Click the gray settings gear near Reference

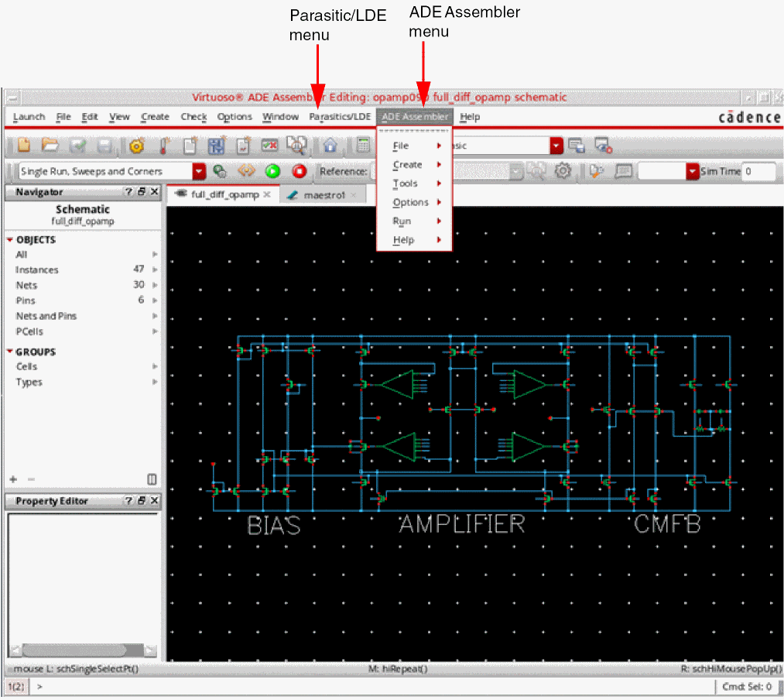point(563,172)
